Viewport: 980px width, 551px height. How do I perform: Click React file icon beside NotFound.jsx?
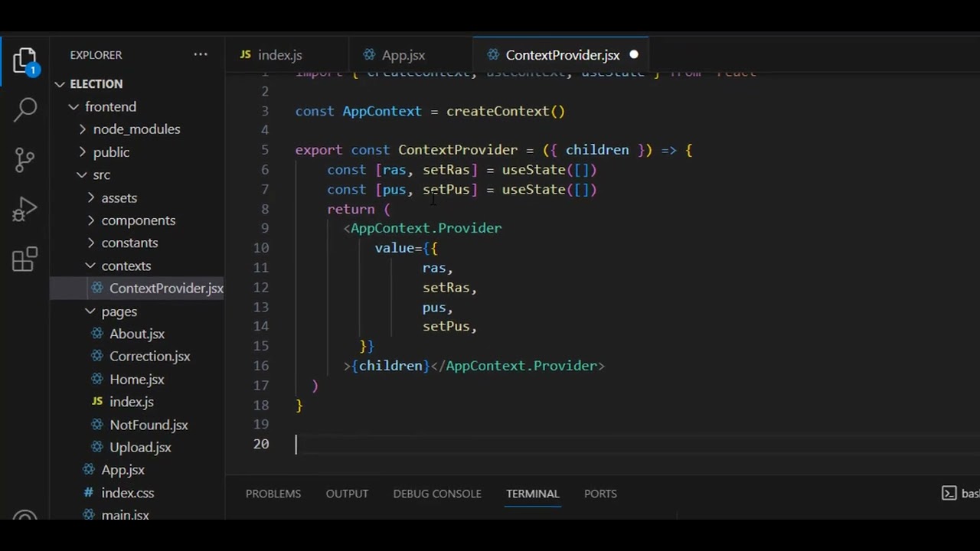pyautogui.click(x=97, y=424)
